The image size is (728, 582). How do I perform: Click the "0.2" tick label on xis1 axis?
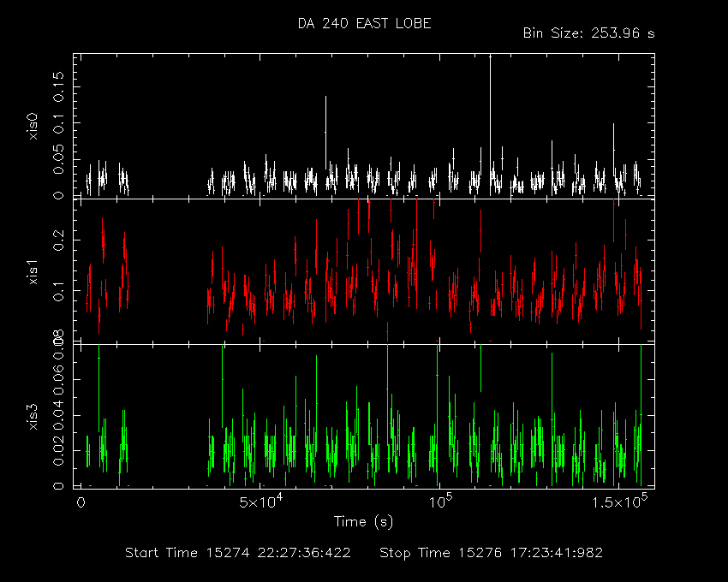[58, 240]
